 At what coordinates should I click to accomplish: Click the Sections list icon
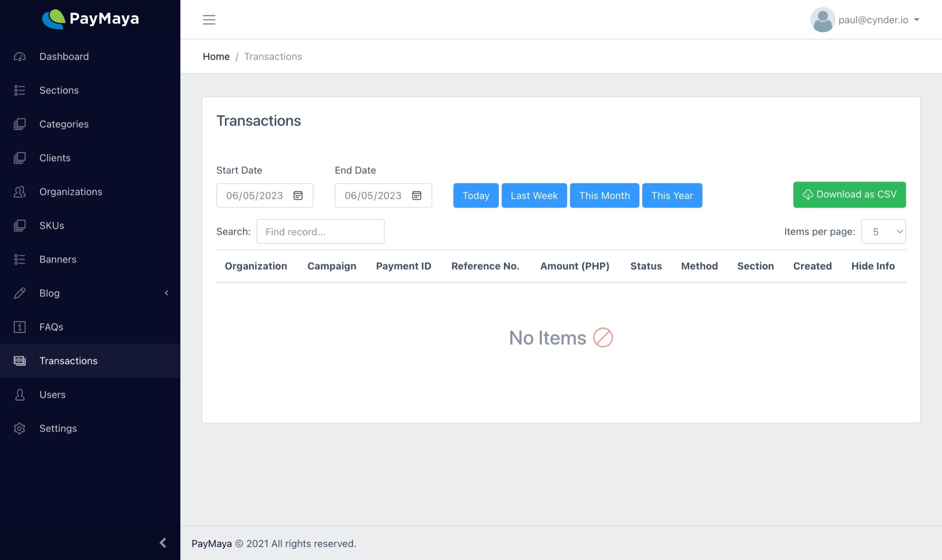[19, 91]
